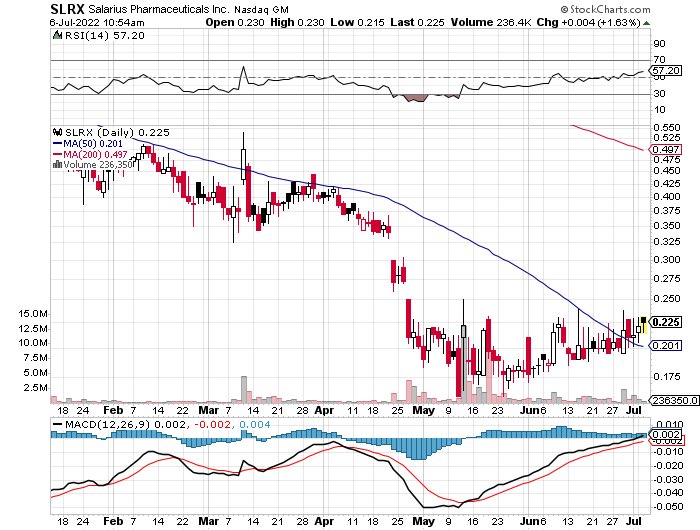Click the yellow-highlighted latest candlestick
Screen dimensions: 700x530
[643, 325]
